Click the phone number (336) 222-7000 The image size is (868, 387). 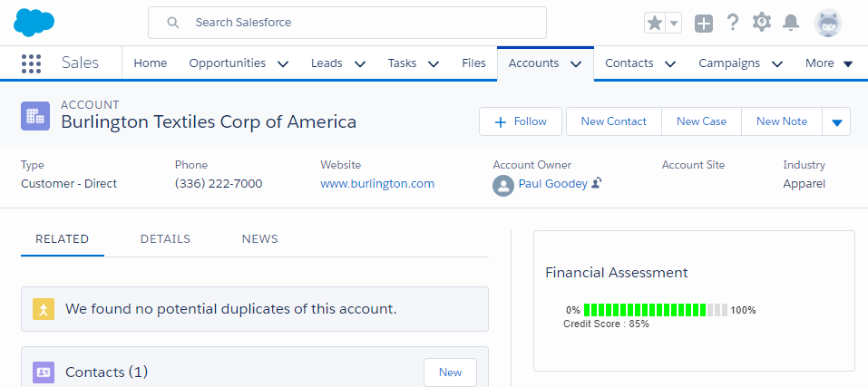219,184
